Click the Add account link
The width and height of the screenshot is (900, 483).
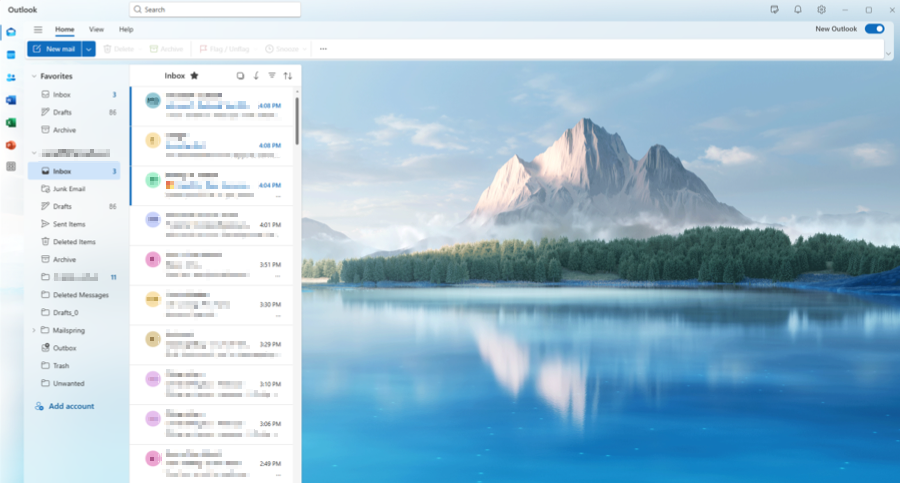pos(70,406)
